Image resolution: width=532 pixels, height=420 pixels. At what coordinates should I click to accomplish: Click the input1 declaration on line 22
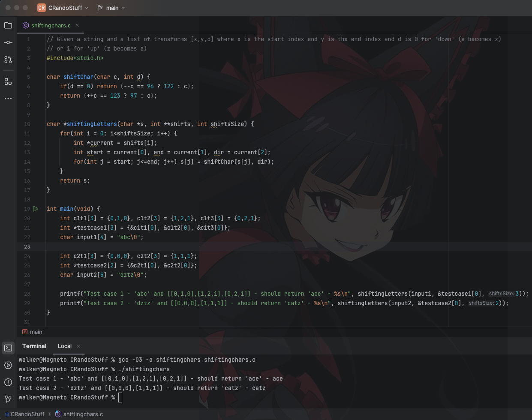pos(102,237)
